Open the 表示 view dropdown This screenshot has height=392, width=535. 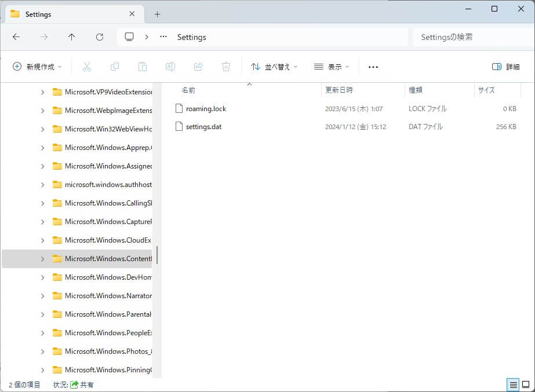coord(332,67)
